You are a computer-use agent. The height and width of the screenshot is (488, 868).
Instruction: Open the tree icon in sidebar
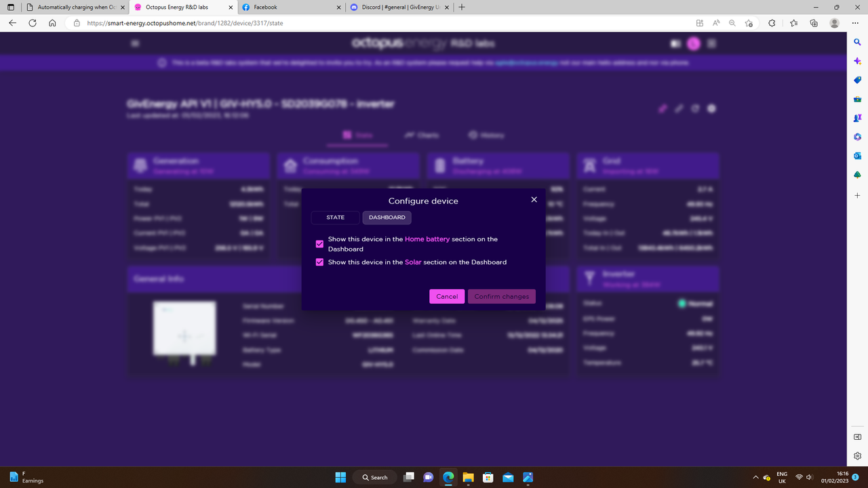coord(857,175)
